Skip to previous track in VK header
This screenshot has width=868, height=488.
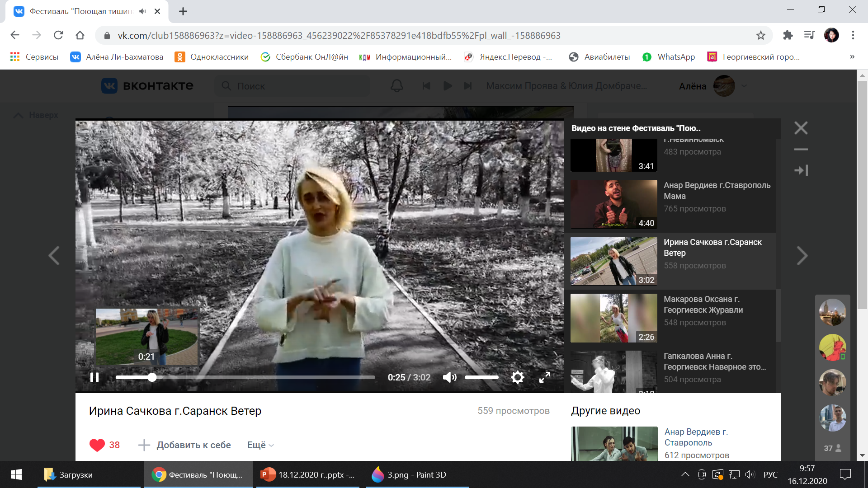pos(426,86)
